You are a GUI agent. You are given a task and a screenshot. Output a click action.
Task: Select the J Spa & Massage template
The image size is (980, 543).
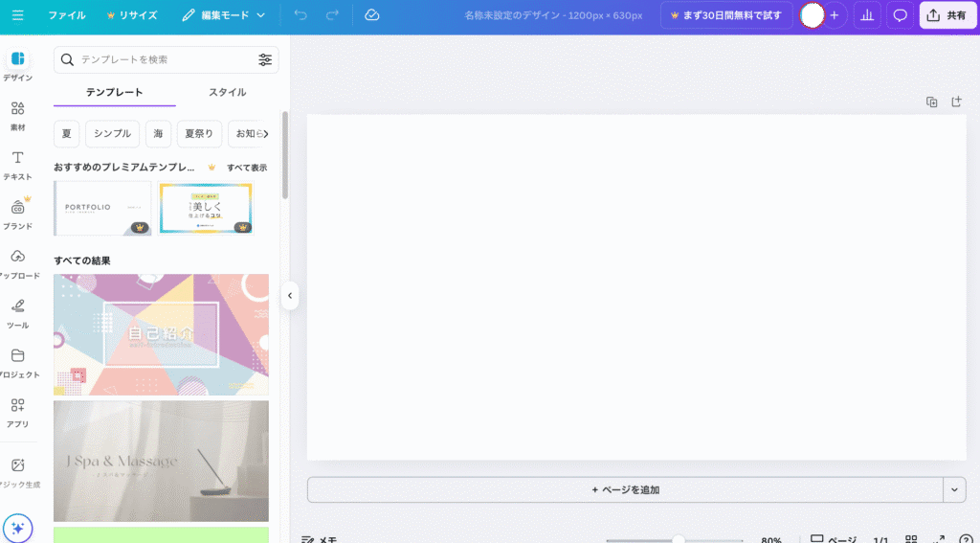tap(161, 461)
